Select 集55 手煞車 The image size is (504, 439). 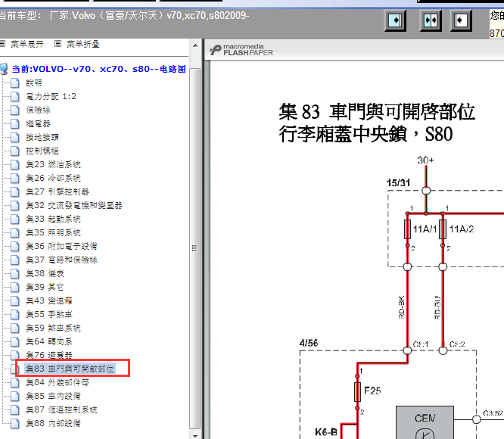[49, 314]
